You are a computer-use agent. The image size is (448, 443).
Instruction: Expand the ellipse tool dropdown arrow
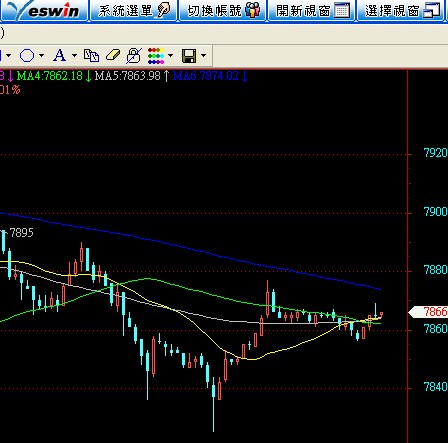pos(42,55)
